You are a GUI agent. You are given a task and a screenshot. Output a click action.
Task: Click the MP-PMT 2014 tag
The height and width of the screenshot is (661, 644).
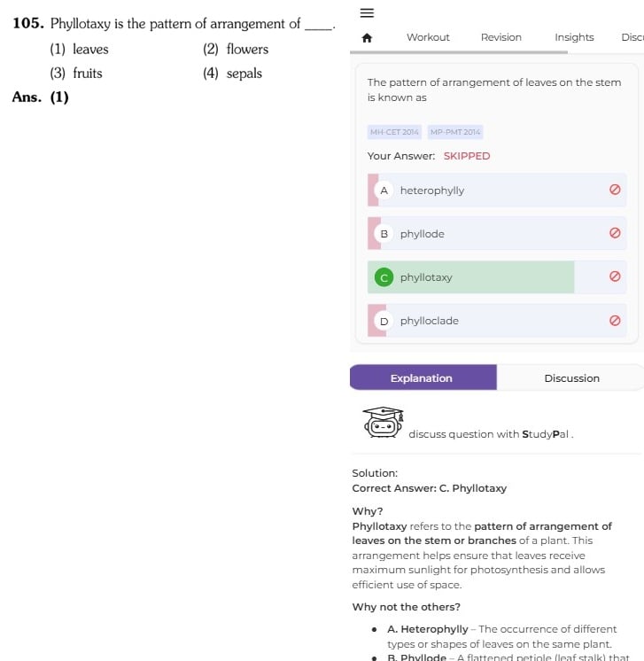(x=454, y=132)
